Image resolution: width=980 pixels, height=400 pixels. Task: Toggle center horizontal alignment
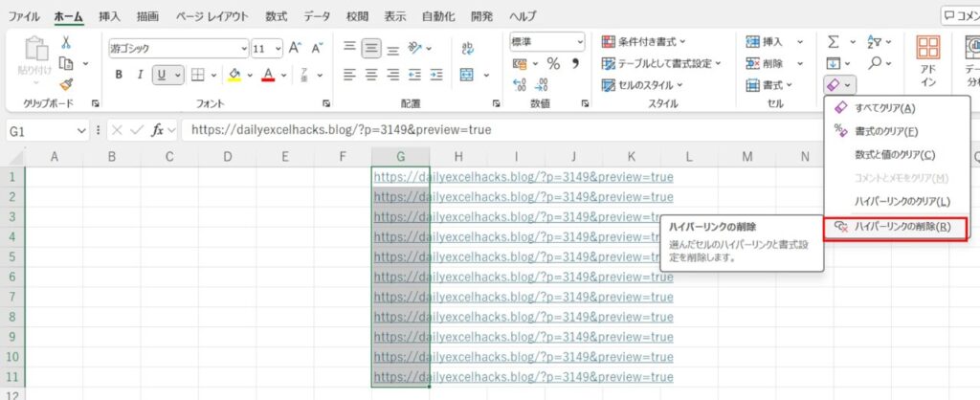(x=371, y=75)
